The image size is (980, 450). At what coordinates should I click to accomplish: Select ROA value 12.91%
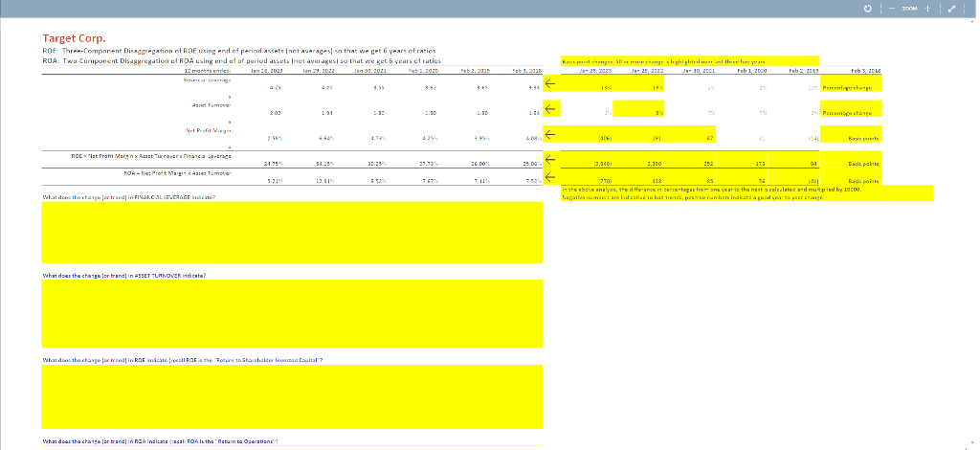325,181
